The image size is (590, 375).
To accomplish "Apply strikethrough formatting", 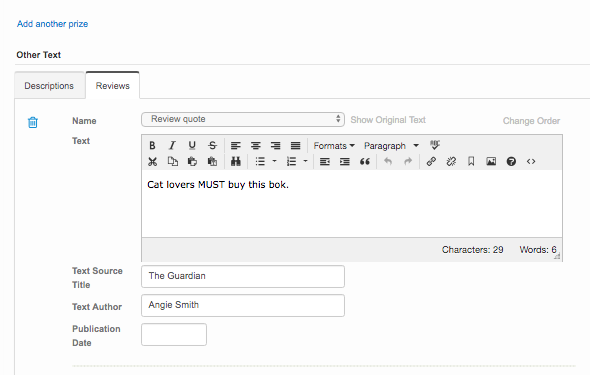I will pos(212,145).
